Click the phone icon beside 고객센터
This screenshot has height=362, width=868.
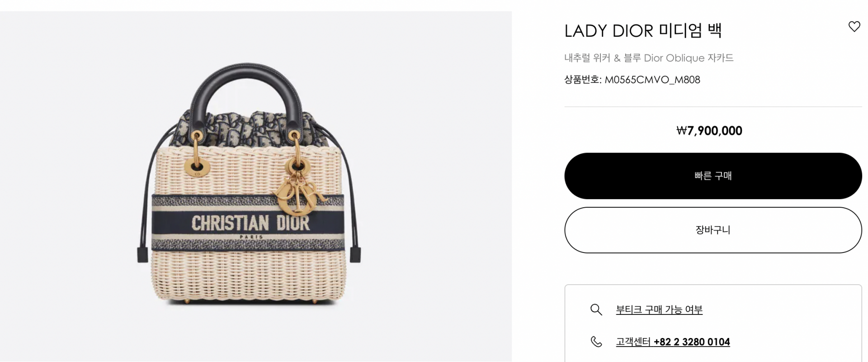point(596,342)
